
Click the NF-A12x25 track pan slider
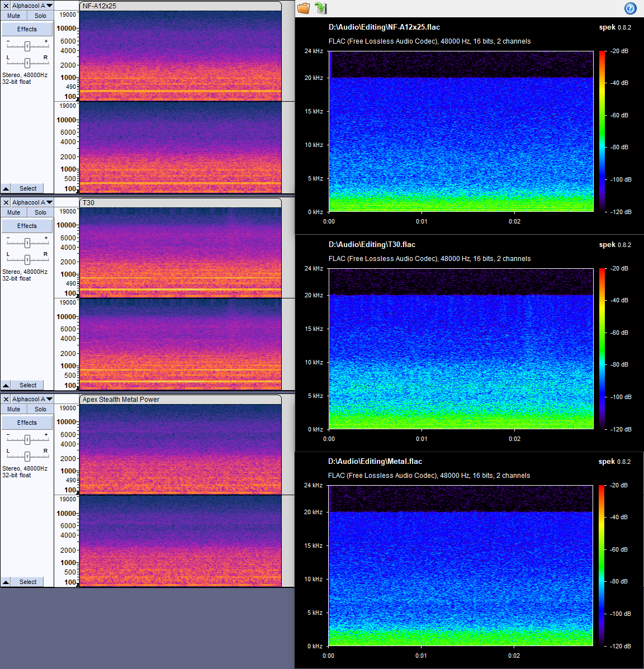(x=27, y=63)
